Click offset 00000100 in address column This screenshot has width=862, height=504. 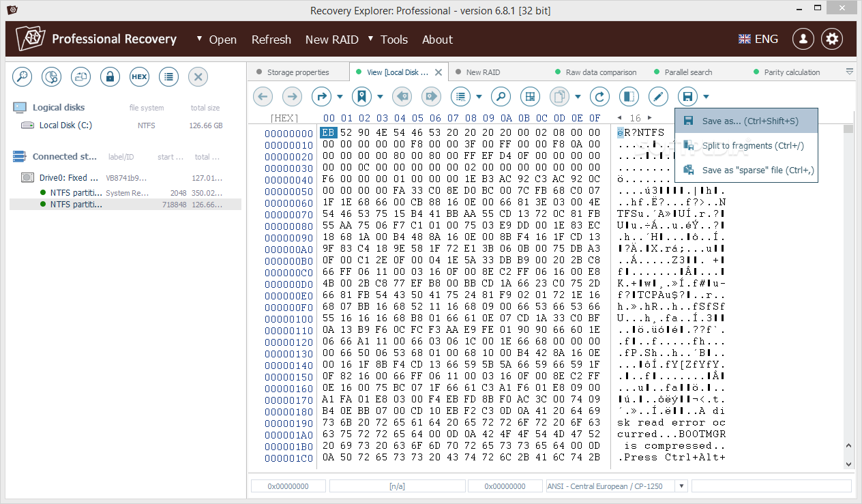[x=288, y=318]
